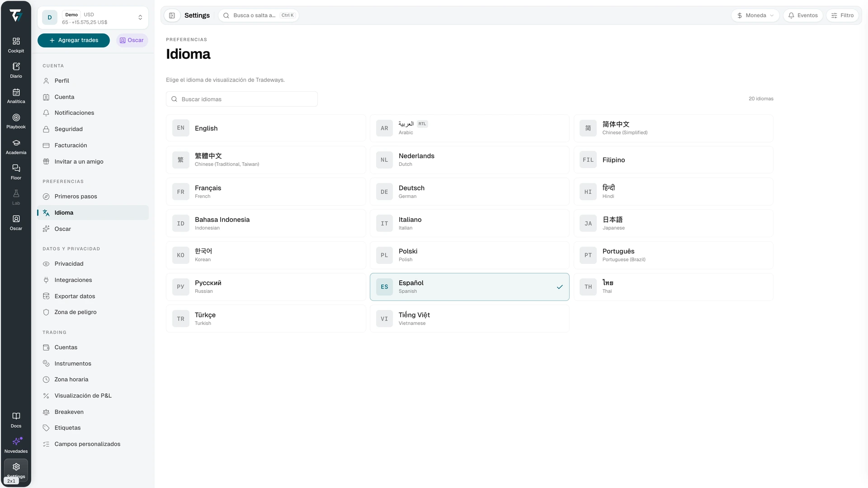The height and width of the screenshot is (488, 868).
Task: Click the Breakeven scale icon
Action: coord(46,412)
